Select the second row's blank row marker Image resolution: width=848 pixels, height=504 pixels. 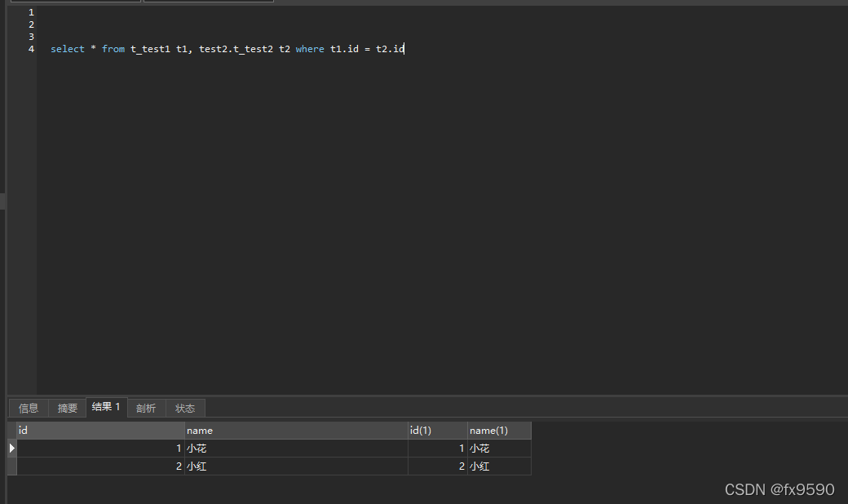coord(11,466)
